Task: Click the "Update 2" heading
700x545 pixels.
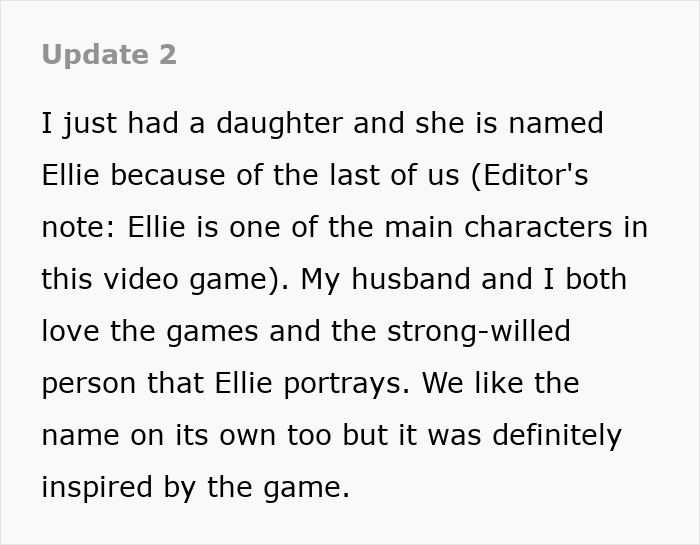Action: pyautogui.click(x=109, y=55)
